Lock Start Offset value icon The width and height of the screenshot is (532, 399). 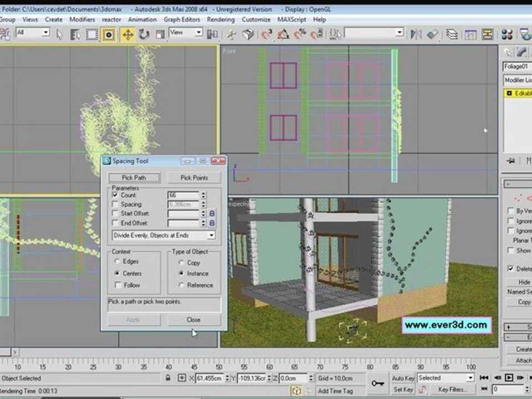click(x=212, y=213)
